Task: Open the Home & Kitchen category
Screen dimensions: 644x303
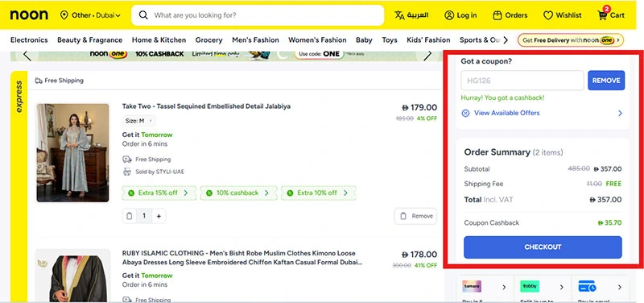Action: [159, 39]
